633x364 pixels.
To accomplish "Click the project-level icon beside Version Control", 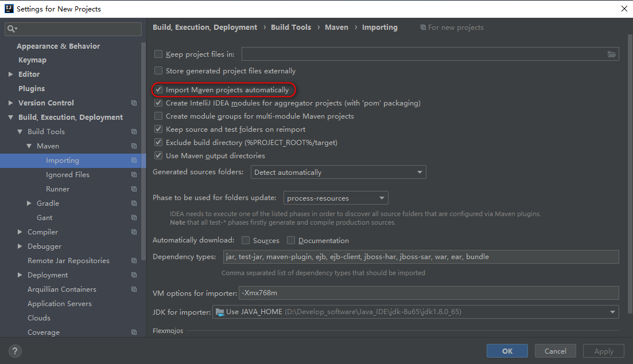I will [x=134, y=103].
